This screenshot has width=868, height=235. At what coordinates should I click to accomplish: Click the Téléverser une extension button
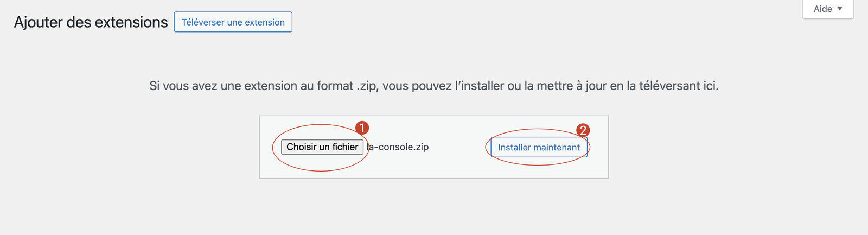coord(233,22)
